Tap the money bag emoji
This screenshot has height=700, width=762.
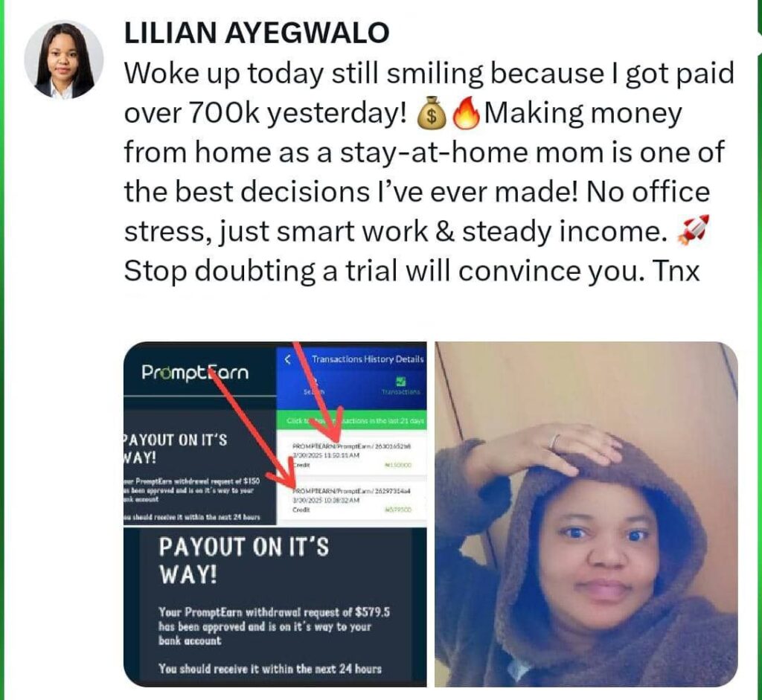[x=432, y=114]
